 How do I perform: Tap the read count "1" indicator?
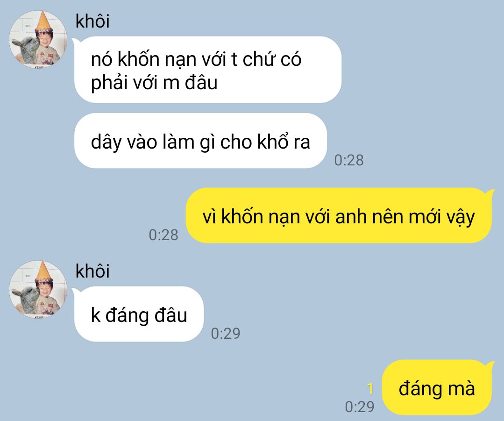coord(370,388)
